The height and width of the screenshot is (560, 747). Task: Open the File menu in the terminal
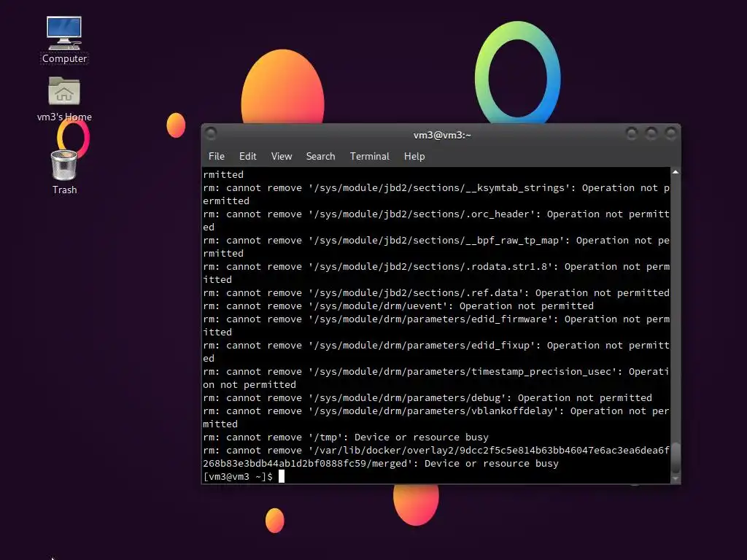click(x=216, y=156)
